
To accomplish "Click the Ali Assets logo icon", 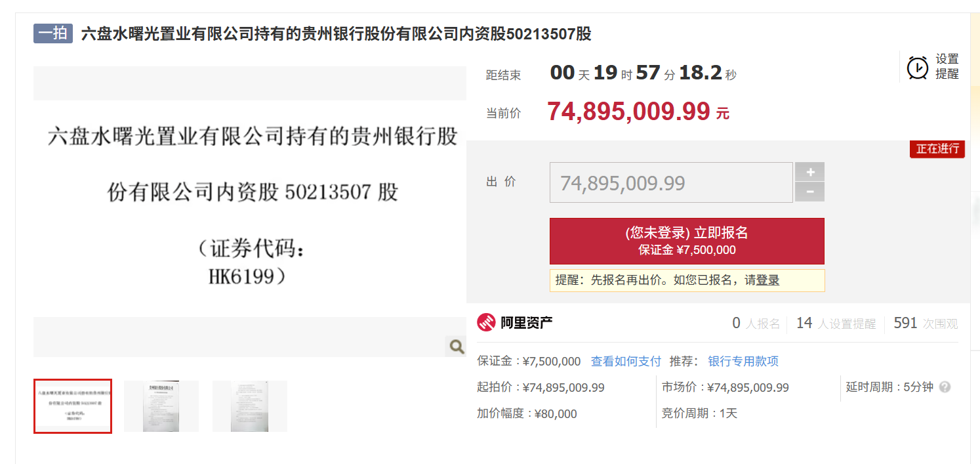I will click(486, 322).
